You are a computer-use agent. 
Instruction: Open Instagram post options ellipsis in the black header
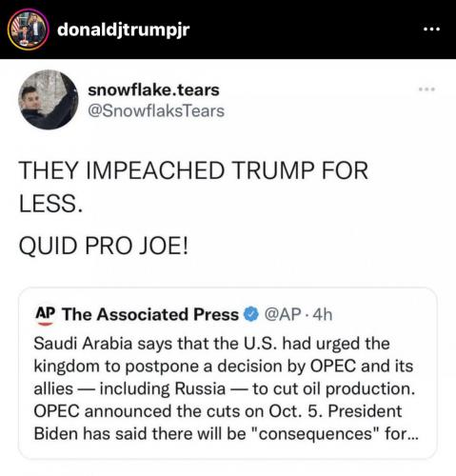[x=431, y=30]
